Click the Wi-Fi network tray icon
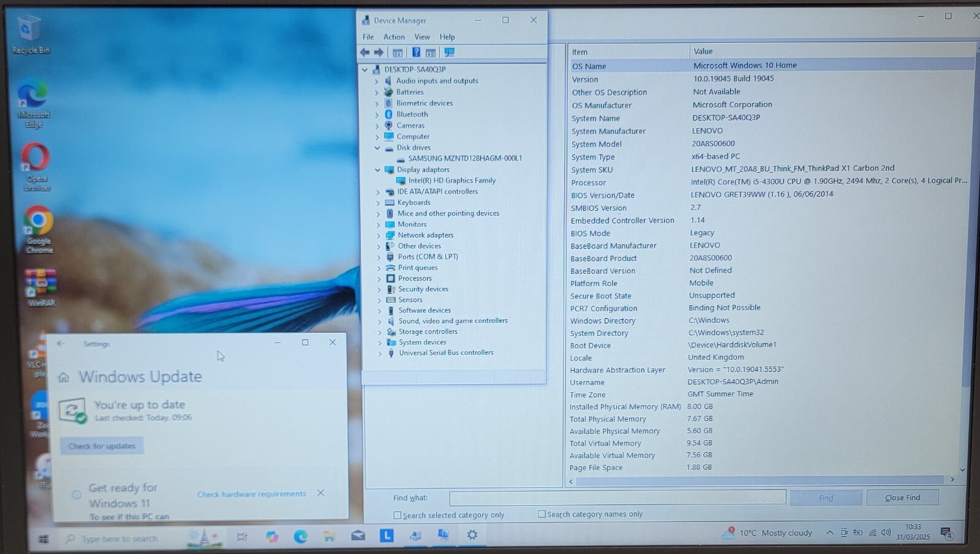The image size is (980, 554). click(872, 533)
